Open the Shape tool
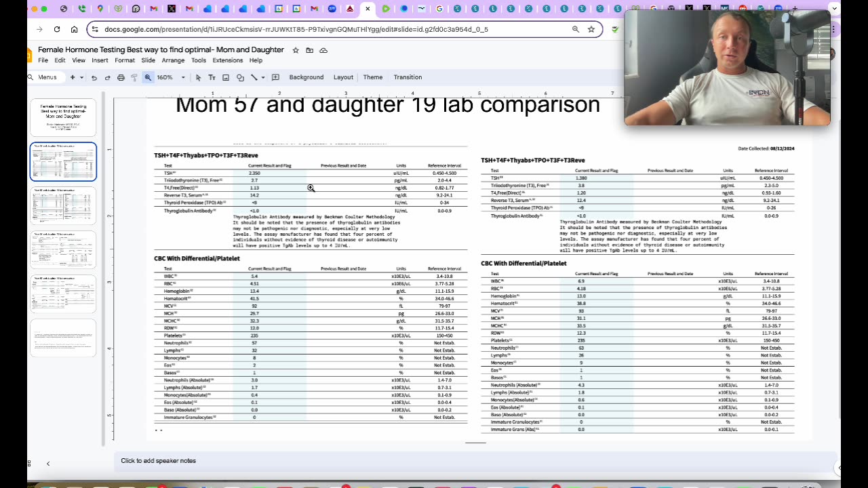Viewport: 868px width, 488px height. [x=240, y=77]
